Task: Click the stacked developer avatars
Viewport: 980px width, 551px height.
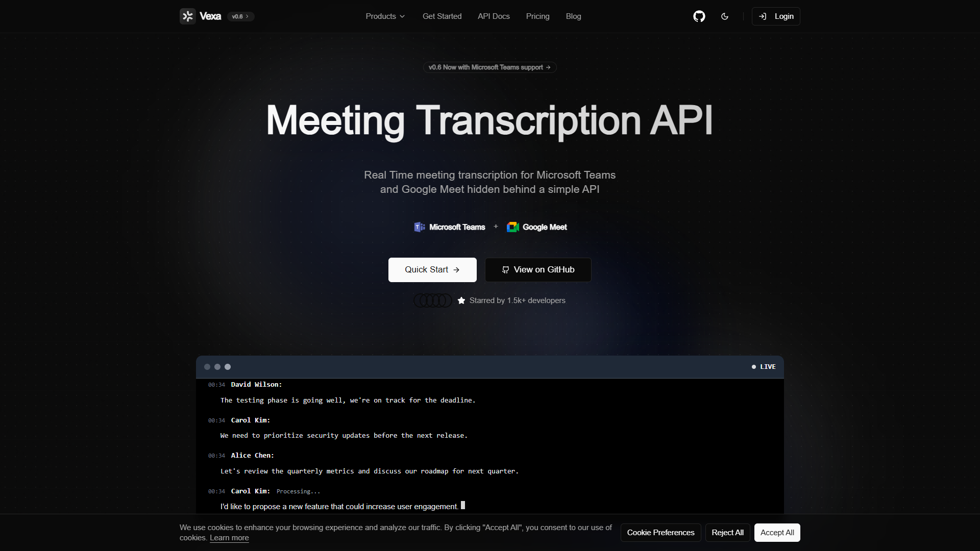Action: coord(433,300)
